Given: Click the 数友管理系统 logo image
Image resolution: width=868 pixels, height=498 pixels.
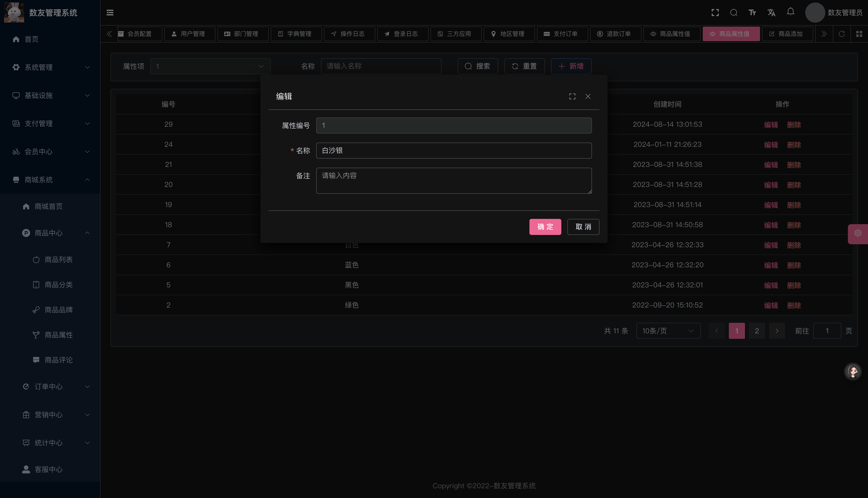Looking at the screenshot, I should [14, 13].
